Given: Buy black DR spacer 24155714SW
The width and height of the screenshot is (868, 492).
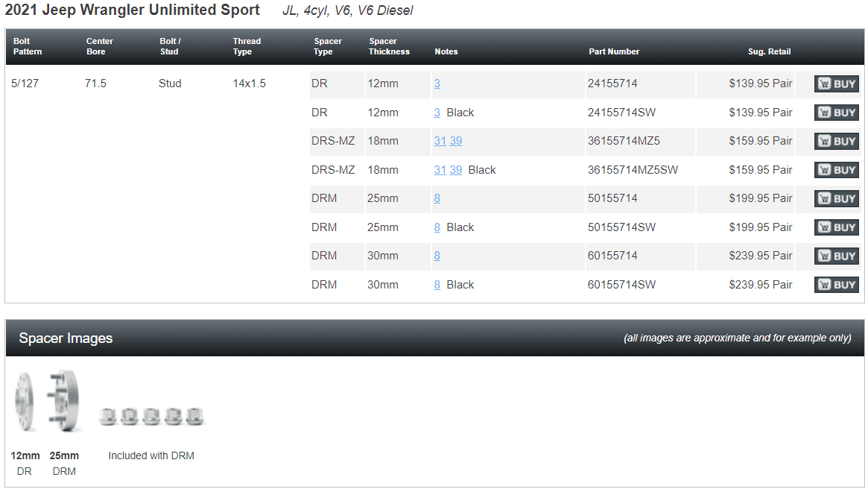Looking at the screenshot, I should click(x=836, y=113).
